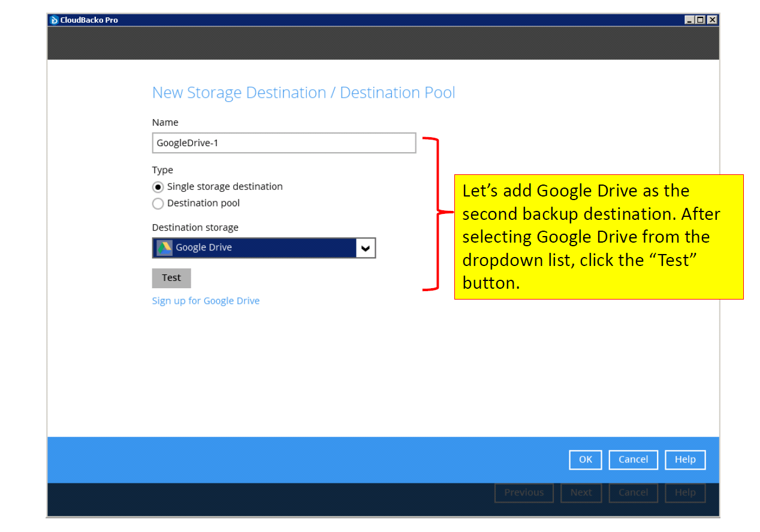This screenshot has height=532, width=760.
Task: Maximize the CloudBacko Pro window
Action: coord(701,20)
